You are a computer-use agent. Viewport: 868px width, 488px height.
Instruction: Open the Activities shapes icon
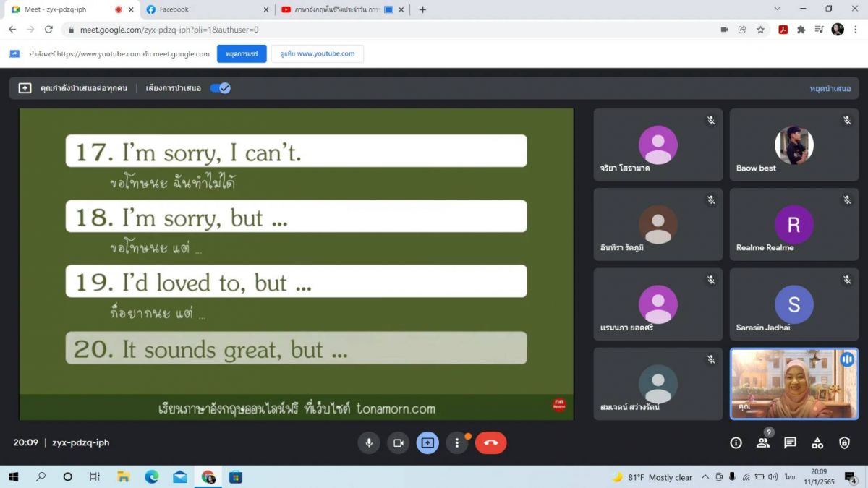[817, 442]
